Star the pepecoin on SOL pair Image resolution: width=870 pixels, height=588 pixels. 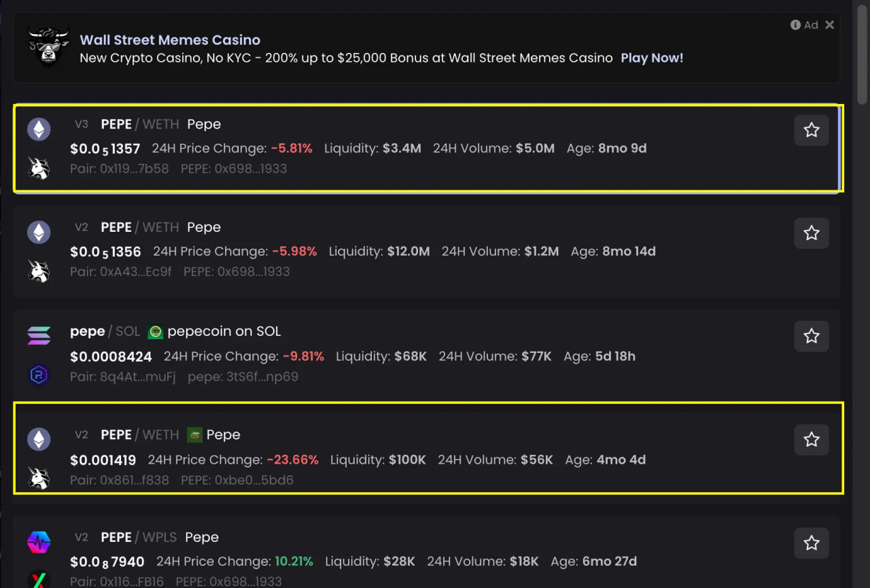point(812,336)
